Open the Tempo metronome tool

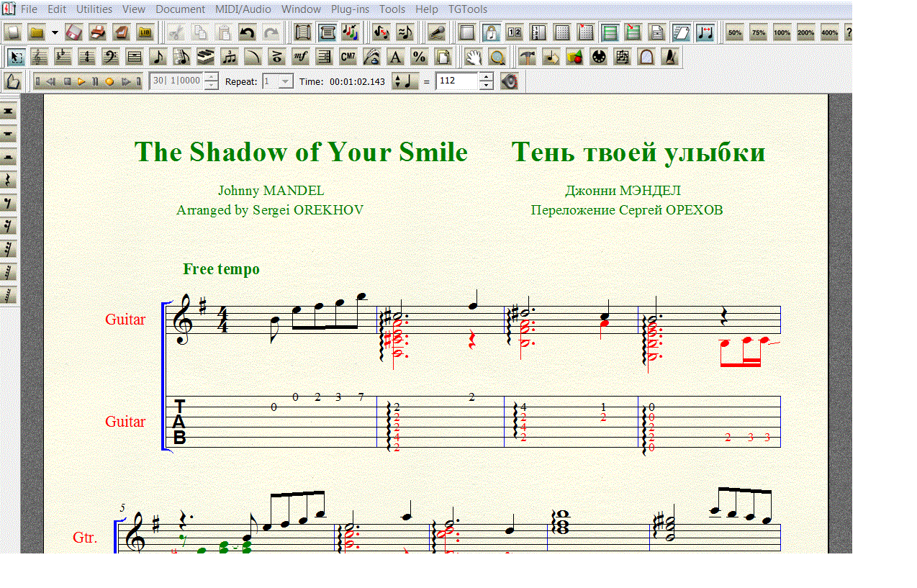(x=670, y=57)
